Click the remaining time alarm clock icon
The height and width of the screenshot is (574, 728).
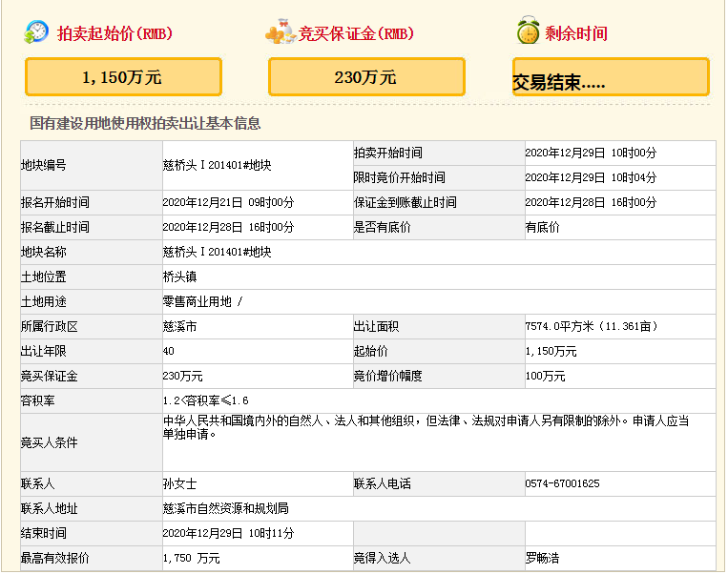click(x=527, y=32)
